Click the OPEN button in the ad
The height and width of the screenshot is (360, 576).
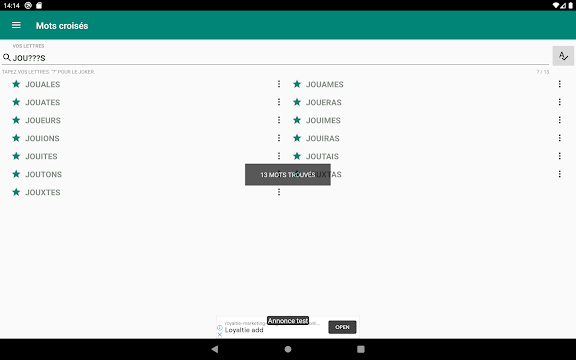point(342,327)
